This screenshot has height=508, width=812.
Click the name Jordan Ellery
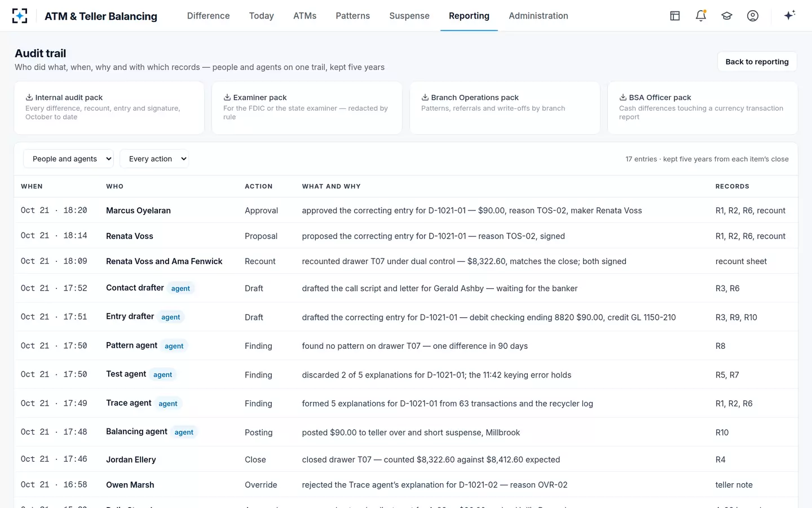coord(131,459)
